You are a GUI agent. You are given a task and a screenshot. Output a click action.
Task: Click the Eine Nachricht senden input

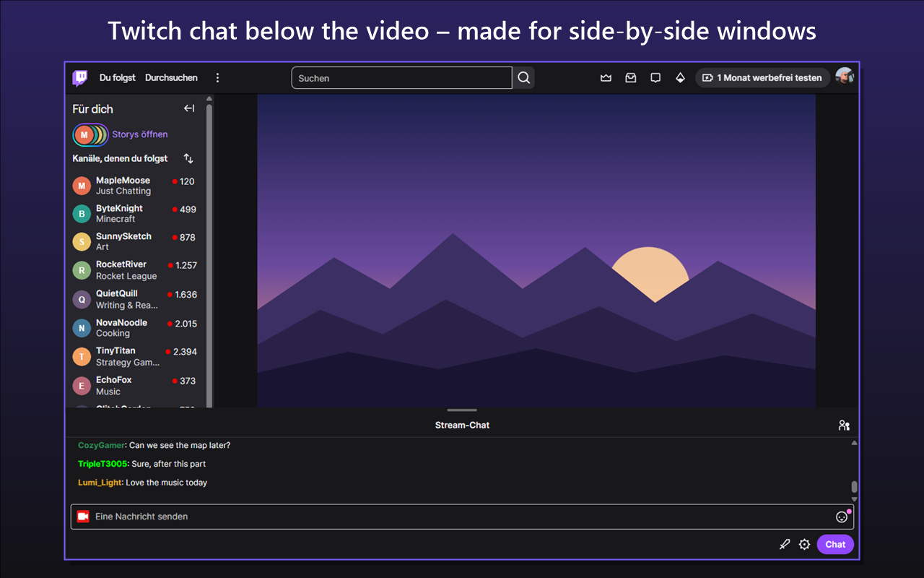click(462, 517)
